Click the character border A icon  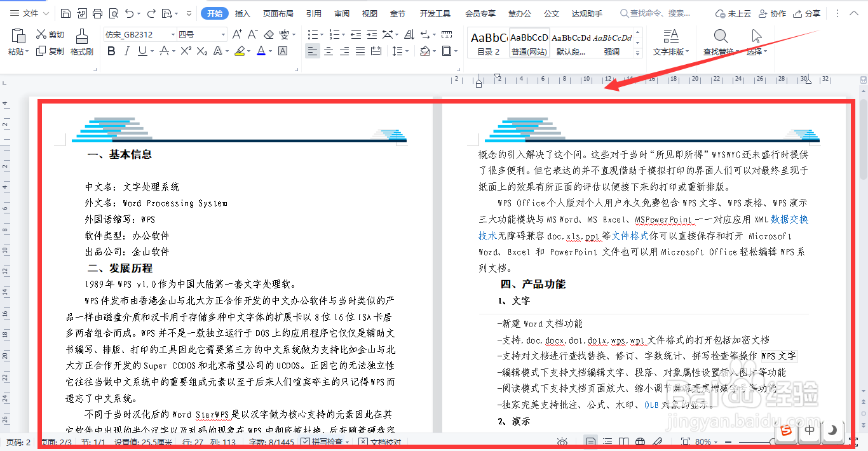pos(283,51)
